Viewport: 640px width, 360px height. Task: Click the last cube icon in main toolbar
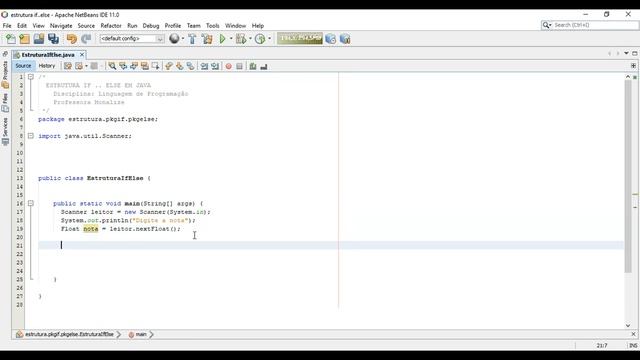coord(345,39)
